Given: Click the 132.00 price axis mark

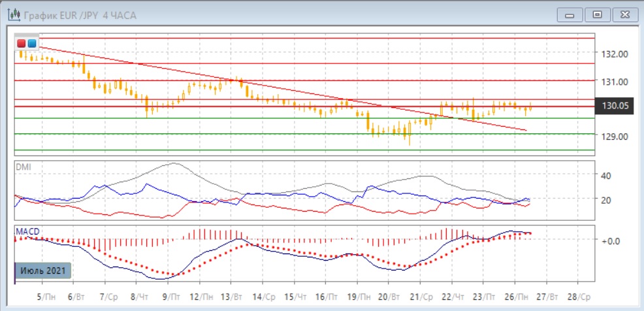Looking at the screenshot, I should [615, 54].
